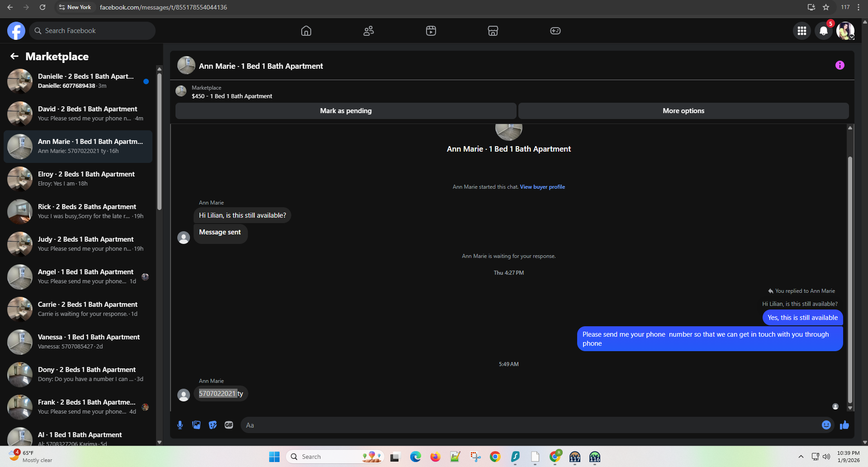868x467 pixels.
Task: Open Microsoft Edge from the taskbar
Action: [416, 457]
